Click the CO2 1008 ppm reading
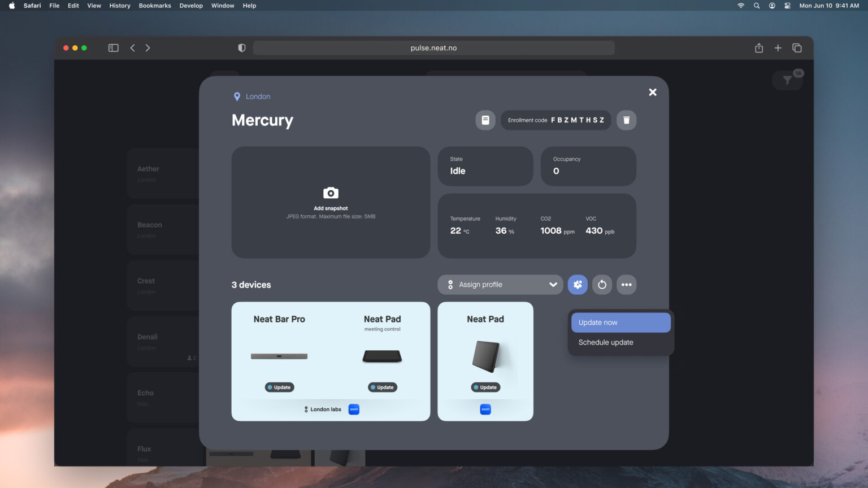 pos(557,226)
